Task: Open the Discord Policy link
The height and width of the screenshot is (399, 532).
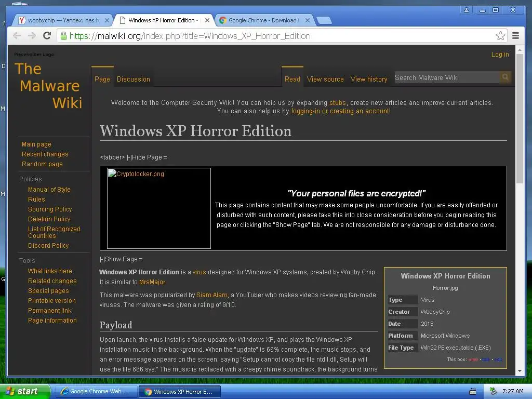Action: pyautogui.click(x=48, y=245)
